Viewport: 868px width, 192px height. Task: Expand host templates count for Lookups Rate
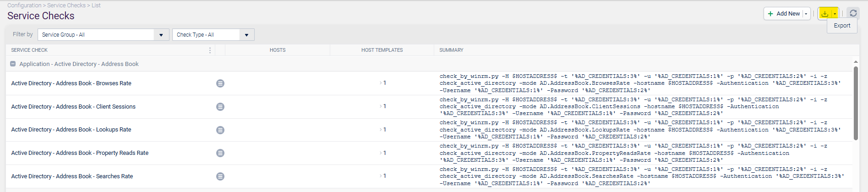point(383,130)
